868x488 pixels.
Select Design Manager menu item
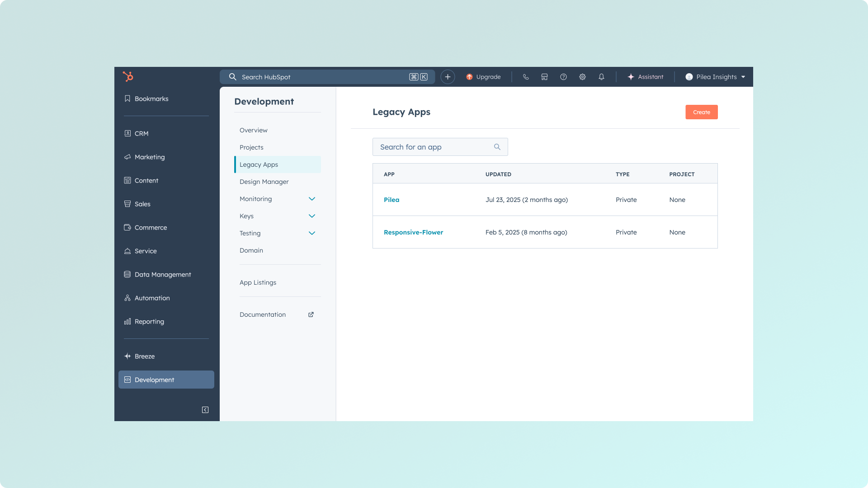pos(264,182)
